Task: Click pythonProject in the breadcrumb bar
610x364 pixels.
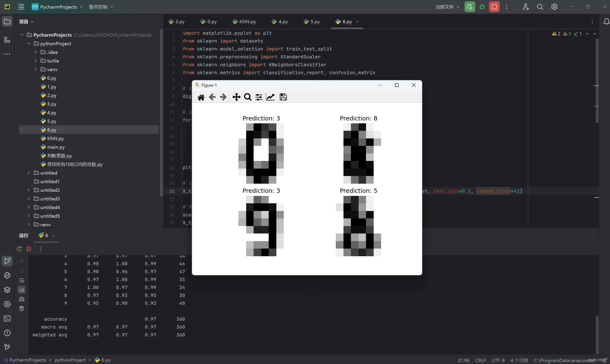Action: point(70,360)
